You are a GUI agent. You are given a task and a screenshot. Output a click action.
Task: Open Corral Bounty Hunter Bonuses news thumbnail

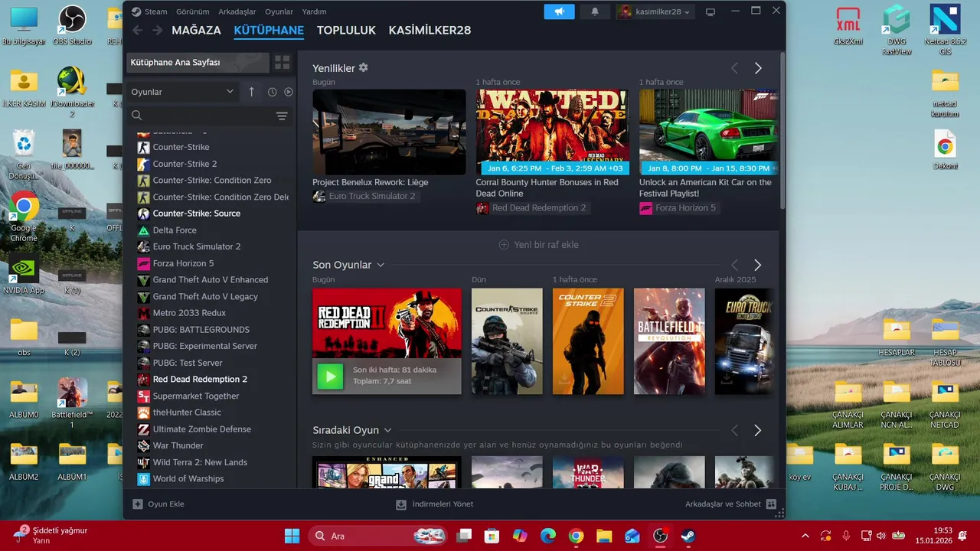click(552, 132)
